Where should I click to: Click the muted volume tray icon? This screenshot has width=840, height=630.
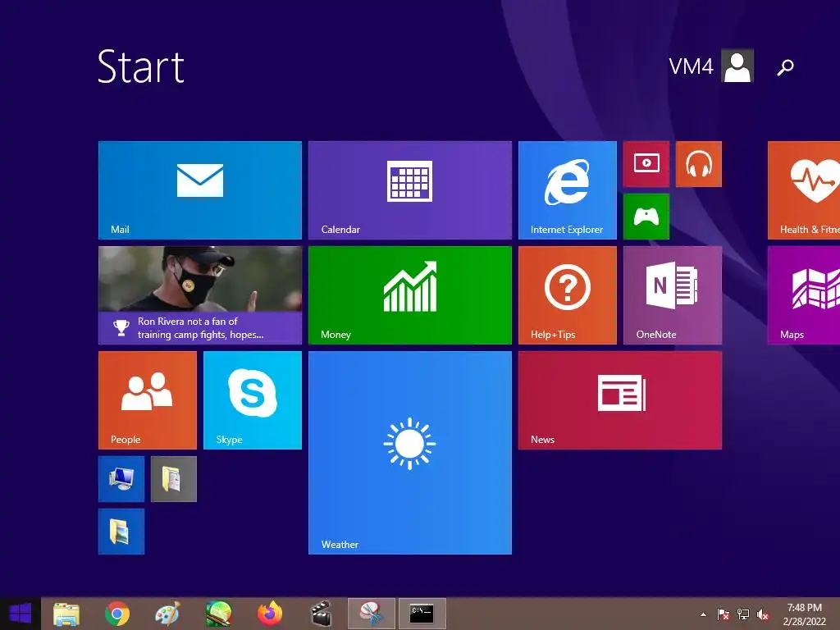tap(763, 614)
